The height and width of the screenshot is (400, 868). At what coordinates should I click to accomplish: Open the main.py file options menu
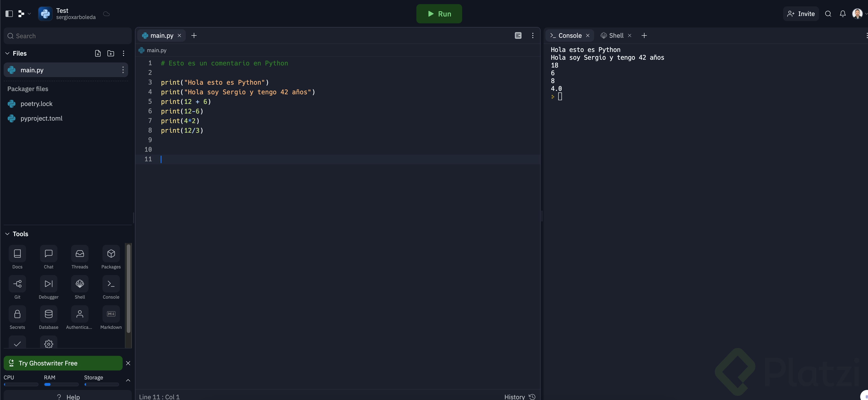123,70
